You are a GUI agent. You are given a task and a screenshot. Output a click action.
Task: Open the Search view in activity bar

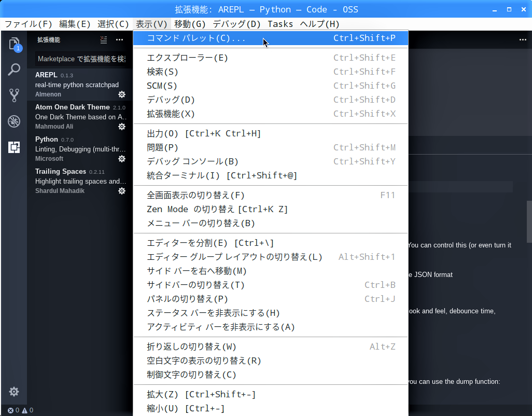coord(14,70)
